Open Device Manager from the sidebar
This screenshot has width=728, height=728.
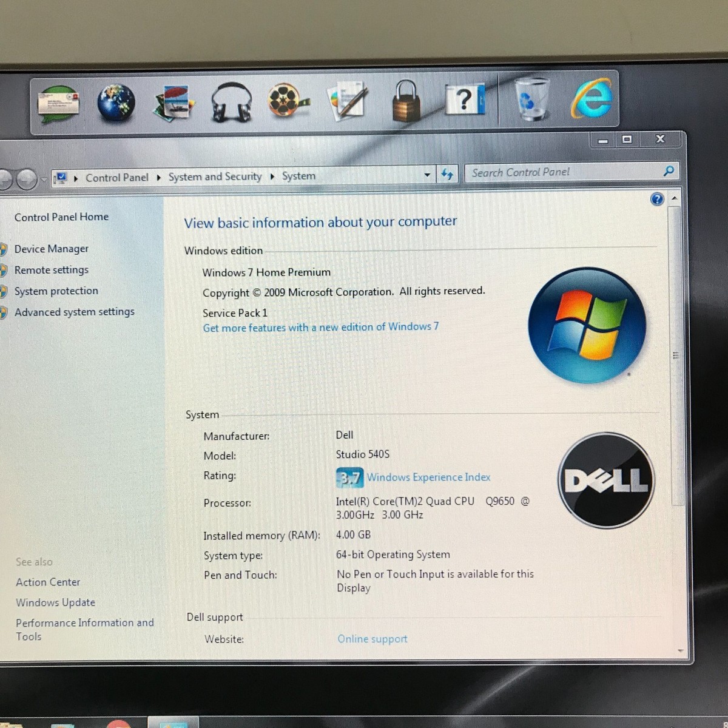(x=51, y=249)
